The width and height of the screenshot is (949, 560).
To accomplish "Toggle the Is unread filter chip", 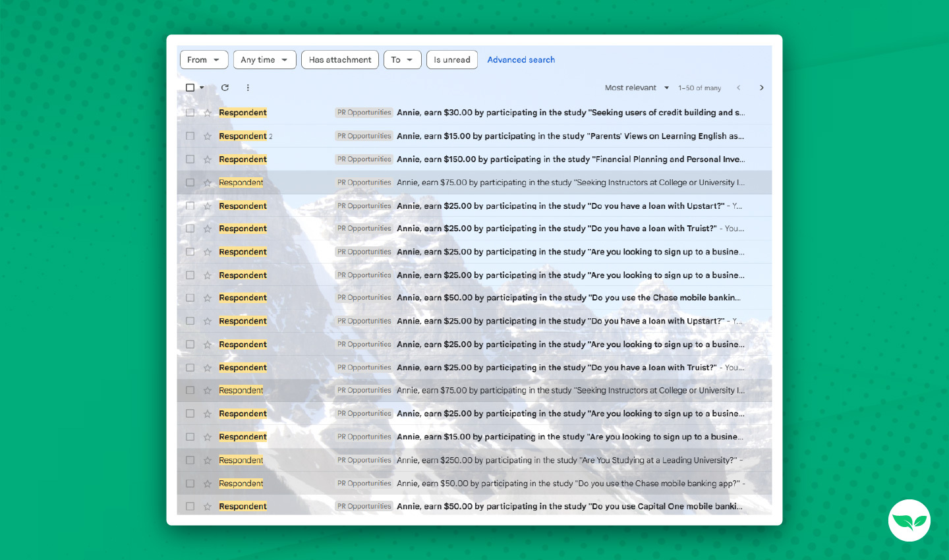I will coord(451,59).
